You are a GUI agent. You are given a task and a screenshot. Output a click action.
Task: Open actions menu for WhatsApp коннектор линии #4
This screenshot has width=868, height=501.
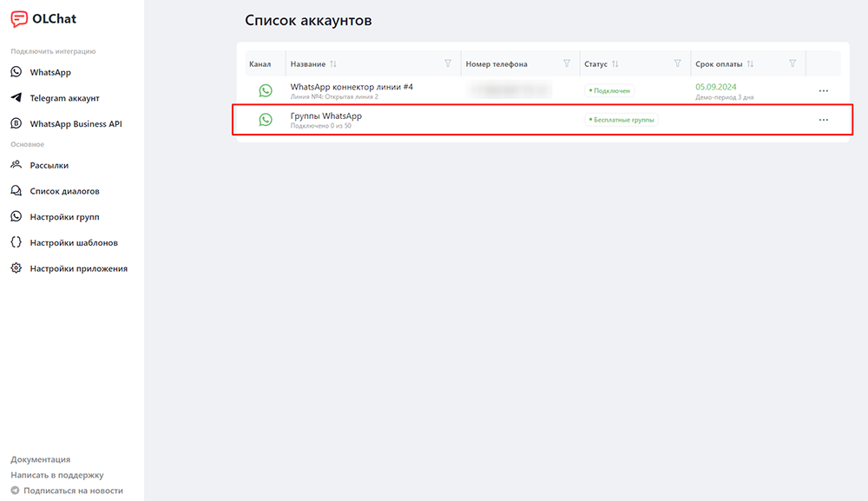[824, 91]
